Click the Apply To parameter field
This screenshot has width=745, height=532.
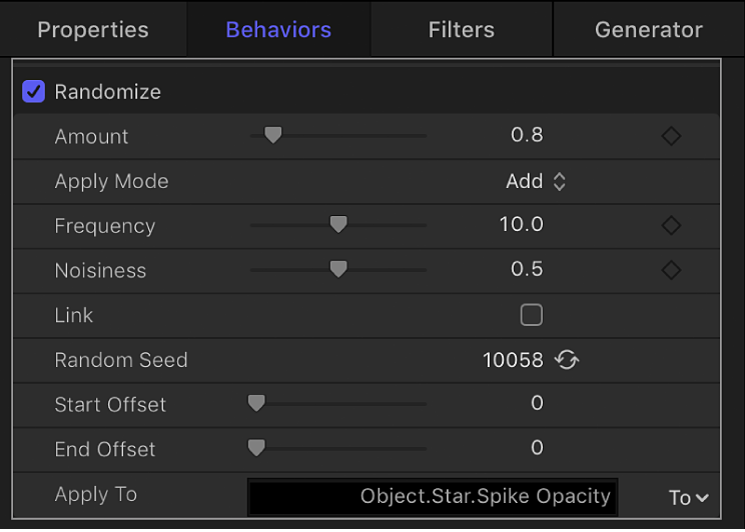[x=432, y=496]
